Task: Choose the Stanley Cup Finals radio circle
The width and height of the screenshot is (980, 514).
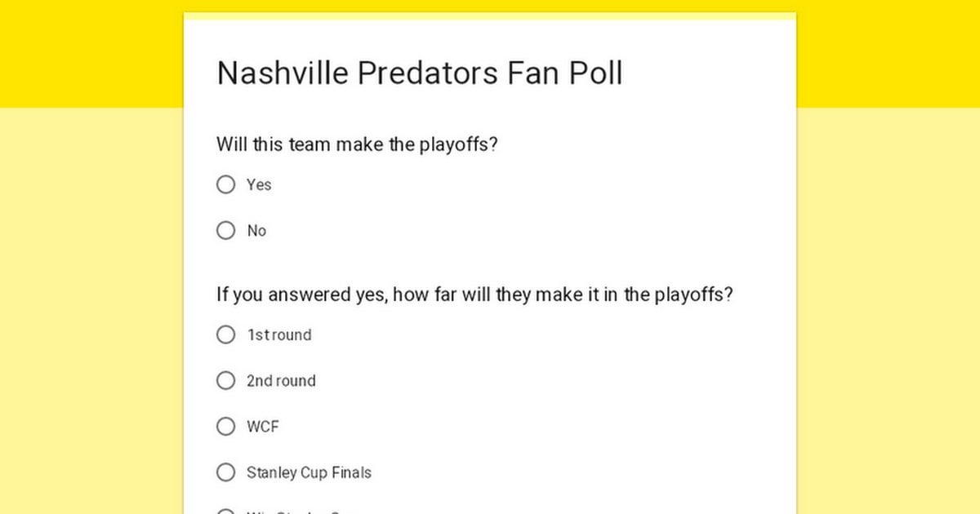Action: 226,472
